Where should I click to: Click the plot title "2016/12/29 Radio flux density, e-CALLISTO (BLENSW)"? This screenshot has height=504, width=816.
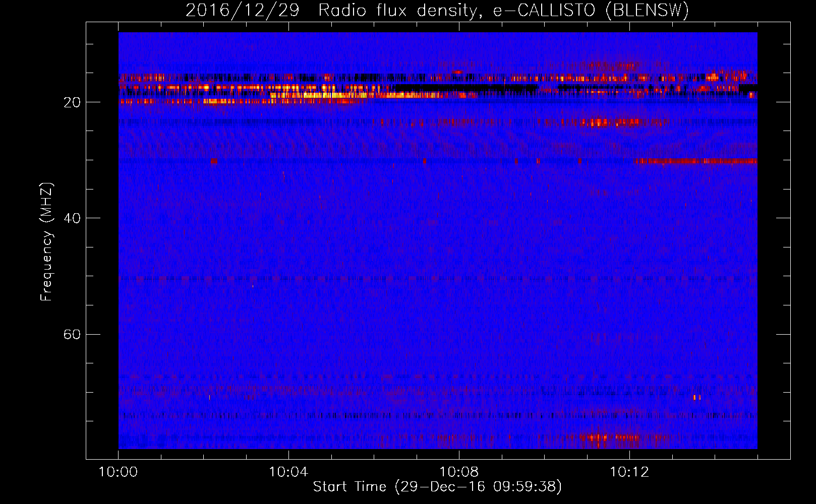click(x=437, y=10)
